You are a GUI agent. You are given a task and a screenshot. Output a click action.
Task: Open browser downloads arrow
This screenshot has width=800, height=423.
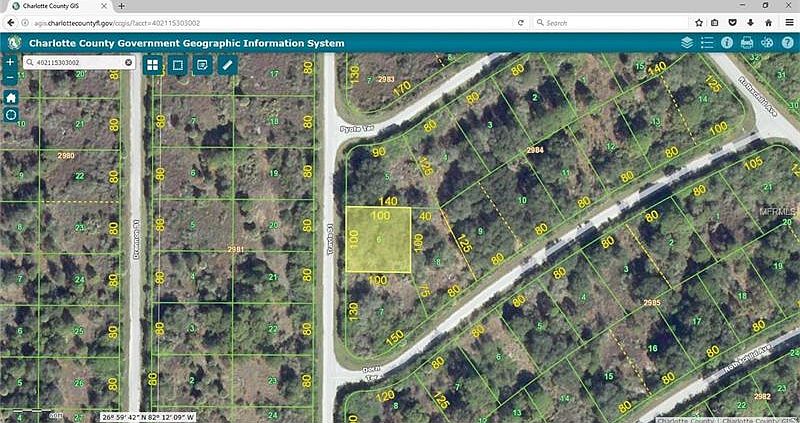(751, 23)
